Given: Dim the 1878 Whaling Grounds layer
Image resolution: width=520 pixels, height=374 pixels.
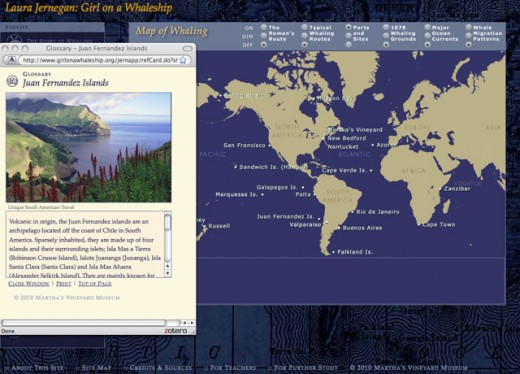Looking at the screenshot, I should (x=386, y=36).
